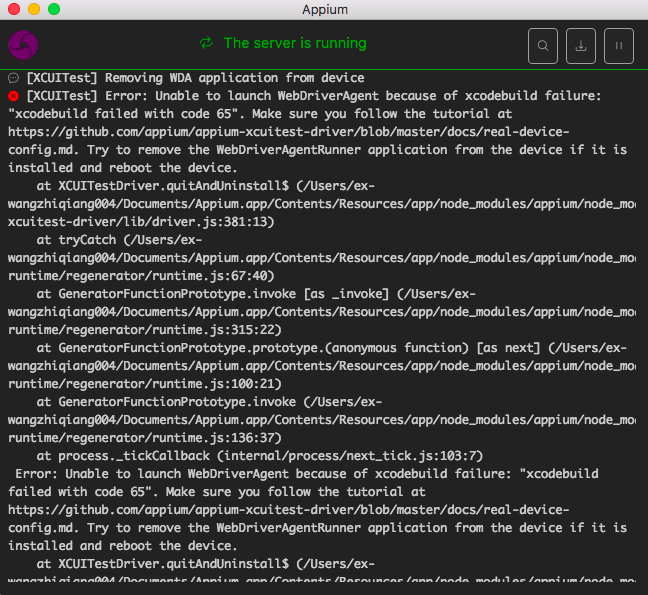Viewport: 648px width, 595px height.
Task: Click 'runtime/regenerator/runtime.js:100:21)' line
Action: tap(145, 384)
